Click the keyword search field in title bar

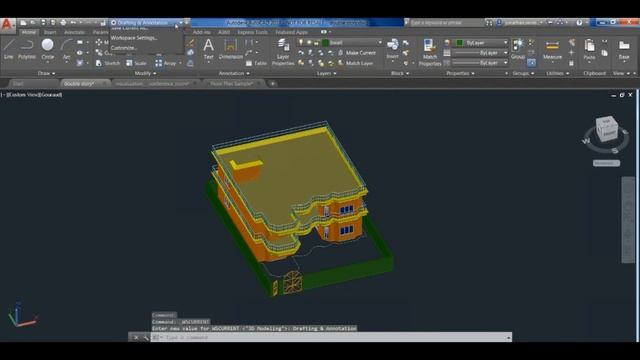pos(447,23)
